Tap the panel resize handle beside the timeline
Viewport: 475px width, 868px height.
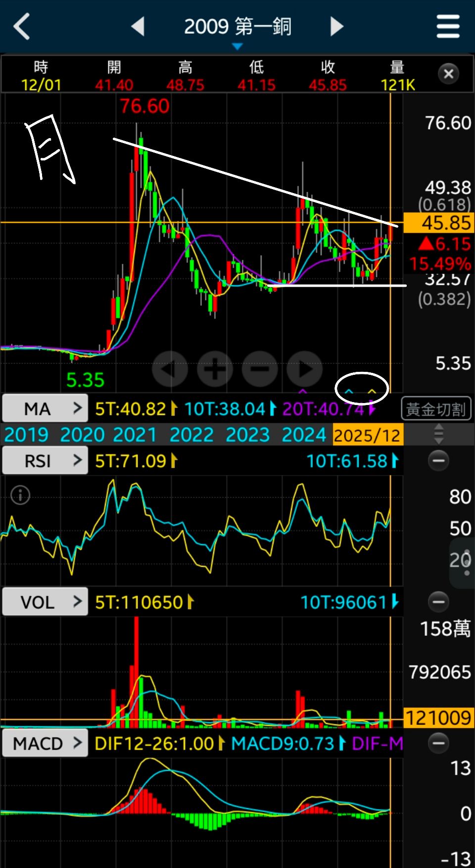438,434
